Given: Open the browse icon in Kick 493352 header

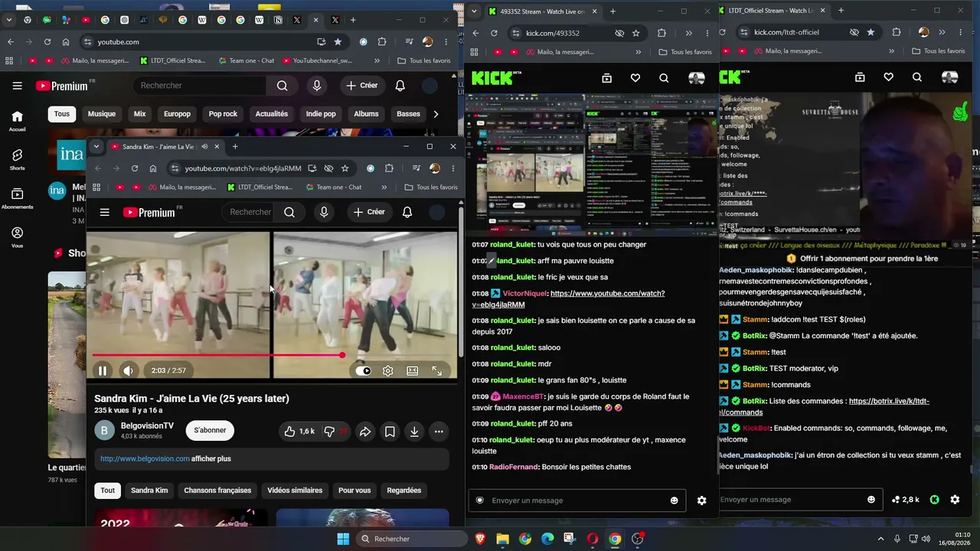Looking at the screenshot, I should (x=606, y=78).
